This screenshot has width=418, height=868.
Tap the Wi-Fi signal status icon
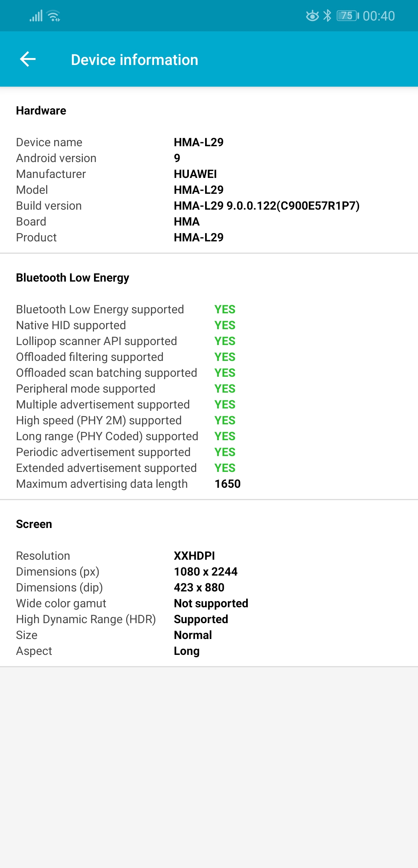click(x=53, y=16)
